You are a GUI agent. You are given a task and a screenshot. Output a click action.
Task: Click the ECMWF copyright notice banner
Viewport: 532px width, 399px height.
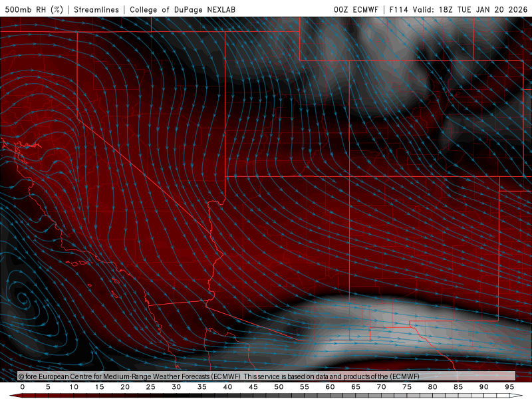(x=267, y=376)
